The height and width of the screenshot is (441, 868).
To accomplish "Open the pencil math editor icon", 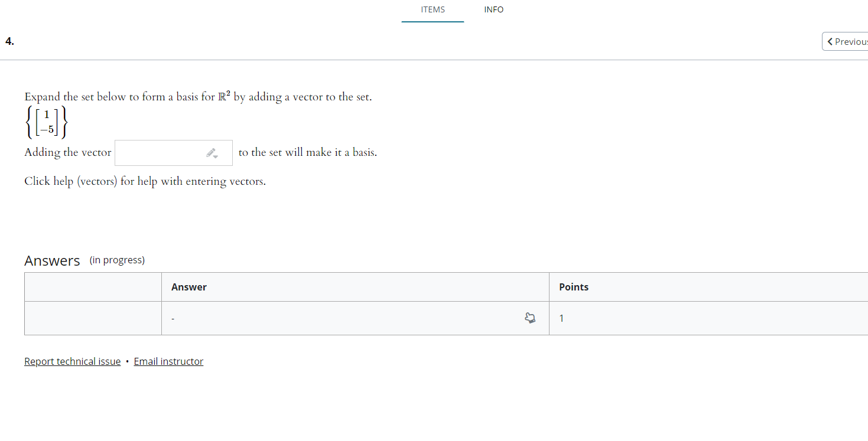I will click(211, 151).
